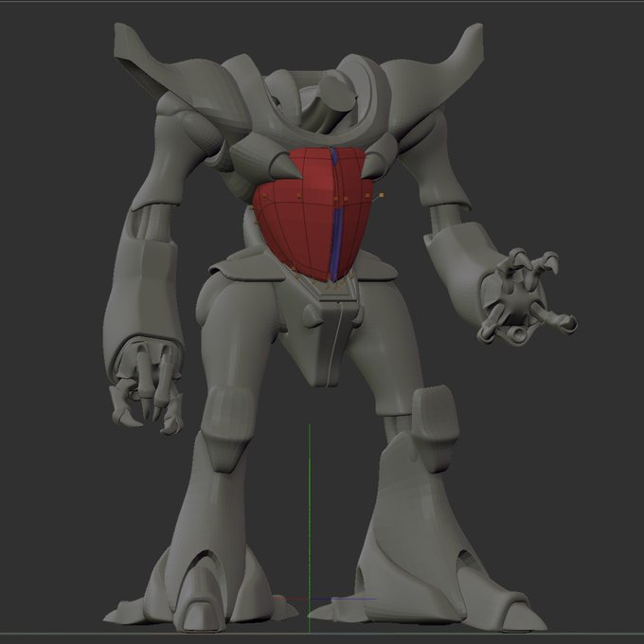This screenshot has height=644, width=644.
Task: Select the green vertical axis line
Action: pos(310,528)
